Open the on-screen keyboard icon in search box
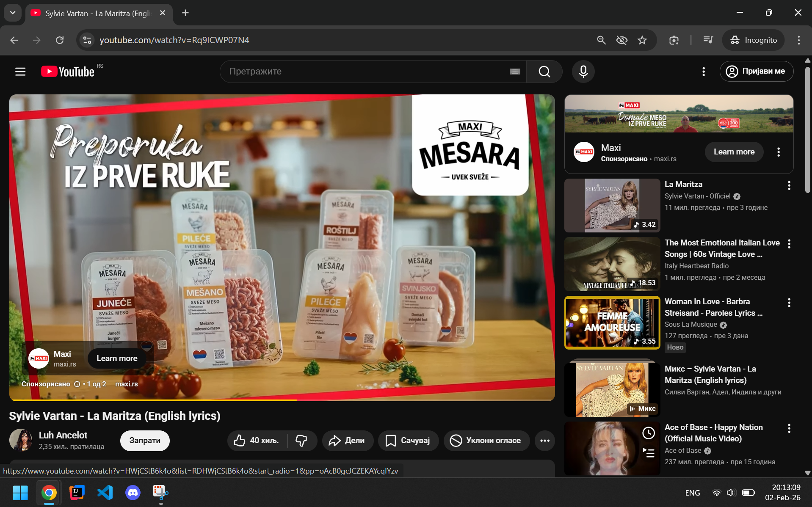Image resolution: width=812 pixels, height=507 pixels. 515,72
